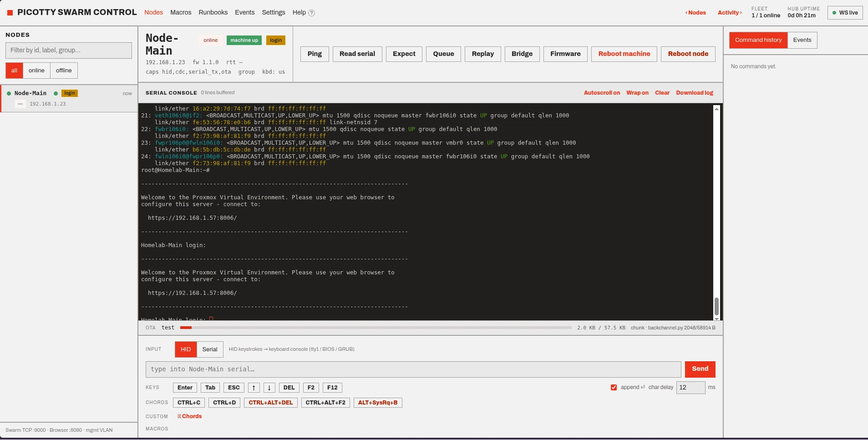Send the ALT+SysRq+B chord
The height and width of the screenshot is (440, 868).
(378, 403)
